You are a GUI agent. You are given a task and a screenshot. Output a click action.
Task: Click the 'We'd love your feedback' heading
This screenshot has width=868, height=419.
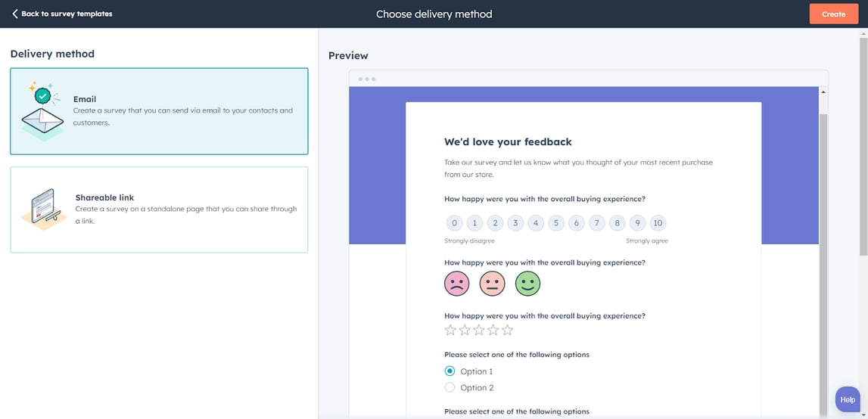click(x=508, y=142)
